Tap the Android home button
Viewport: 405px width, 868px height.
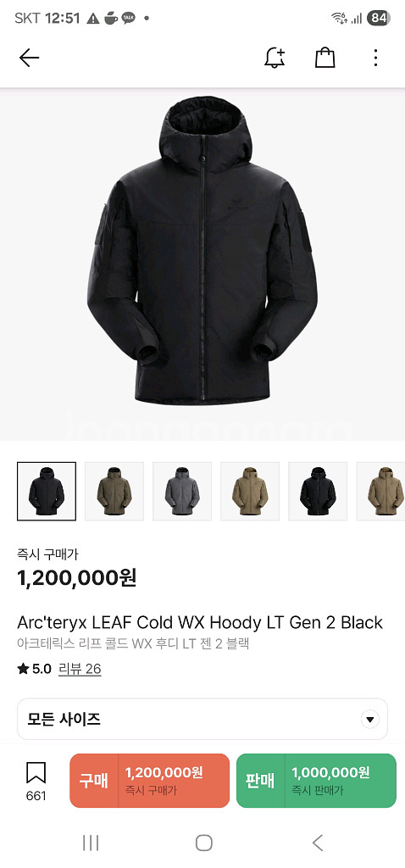click(203, 843)
